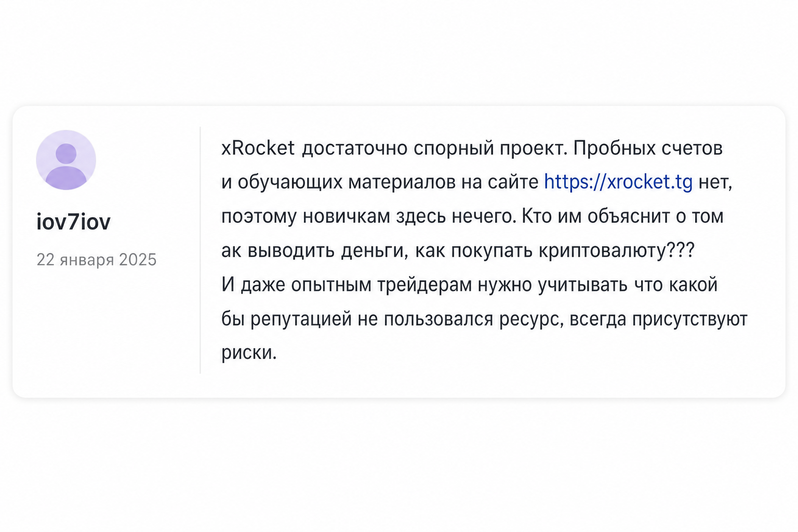This screenshot has width=798, height=532.
Task: Open the https://xrocket.tg link
Action: [618, 182]
